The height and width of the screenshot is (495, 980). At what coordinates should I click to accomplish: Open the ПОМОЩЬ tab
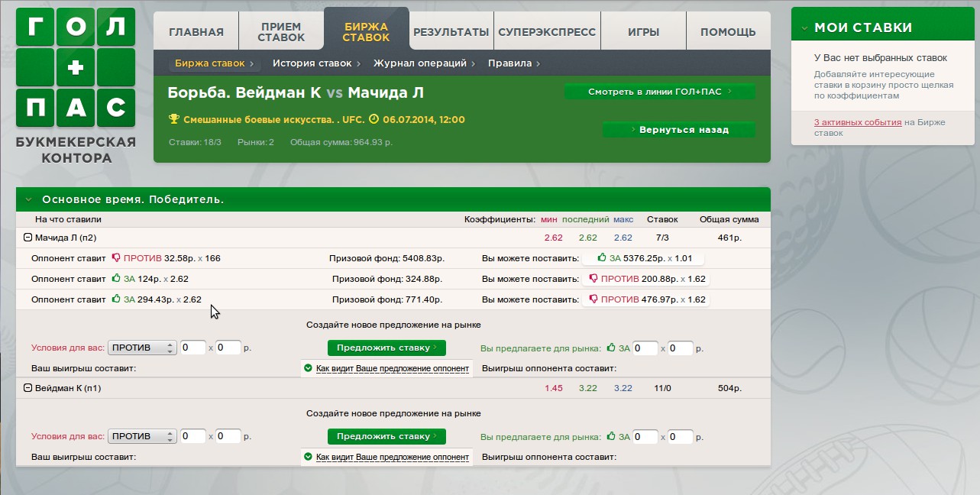pos(728,31)
